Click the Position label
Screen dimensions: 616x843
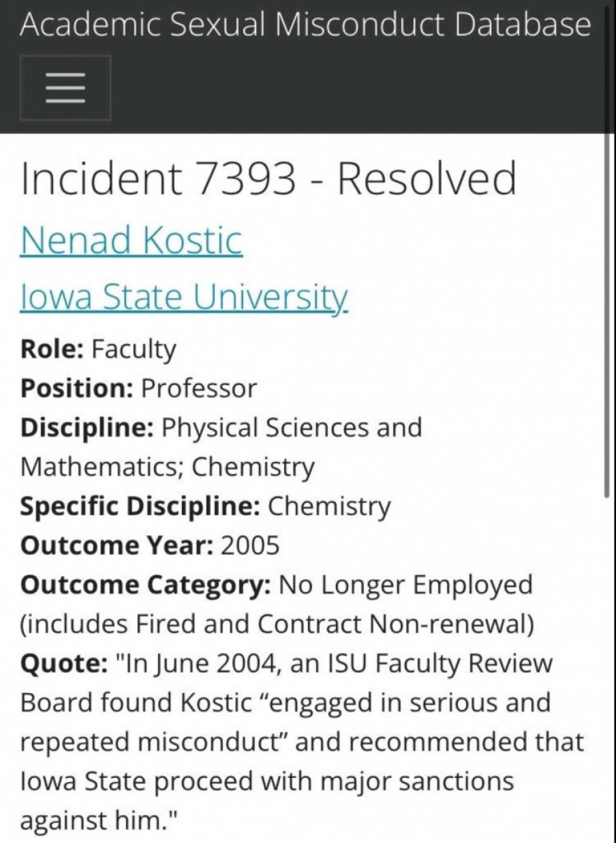tap(77, 388)
